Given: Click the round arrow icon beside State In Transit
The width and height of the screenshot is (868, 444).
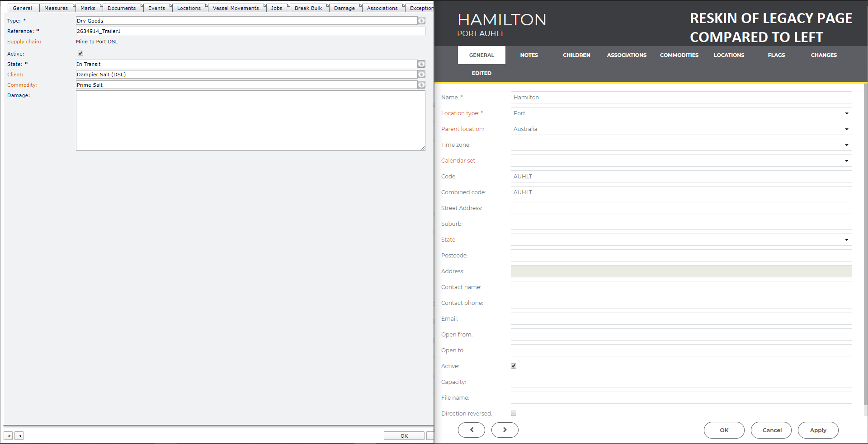Looking at the screenshot, I should [x=421, y=64].
